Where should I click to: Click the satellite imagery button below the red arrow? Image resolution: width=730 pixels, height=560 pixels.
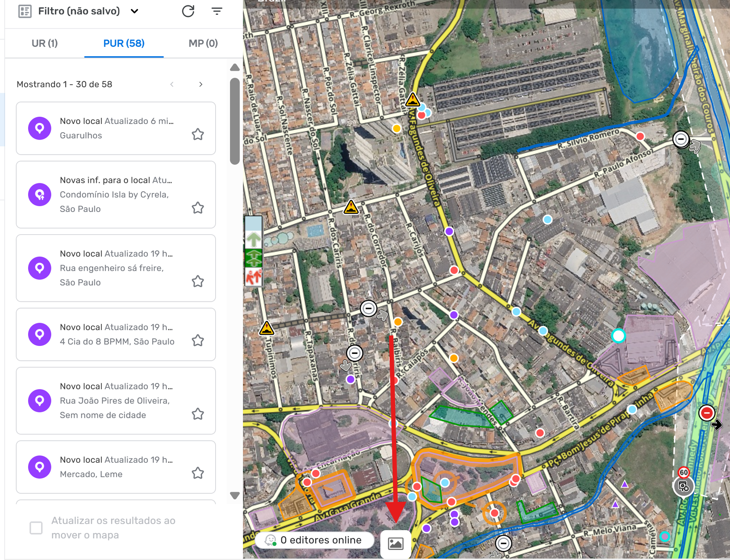tap(395, 544)
